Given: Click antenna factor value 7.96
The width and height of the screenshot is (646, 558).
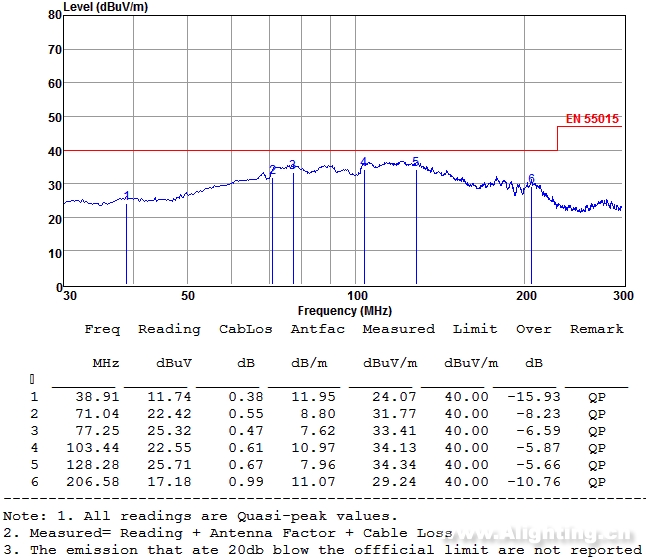Looking at the screenshot, I should point(318,465).
